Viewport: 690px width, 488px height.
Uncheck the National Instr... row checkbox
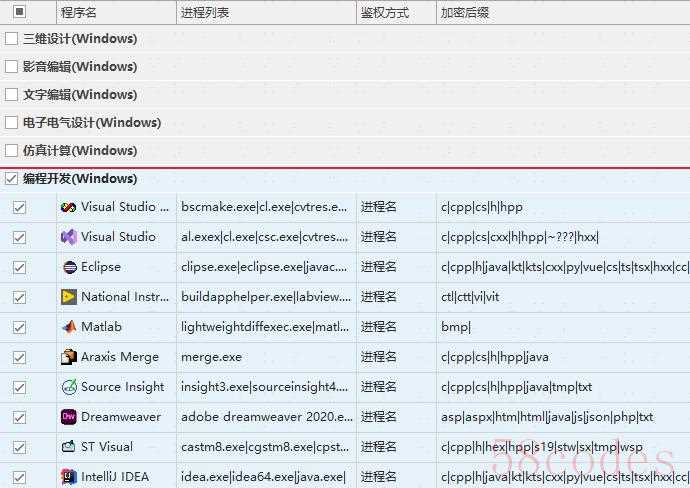[x=19, y=297]
